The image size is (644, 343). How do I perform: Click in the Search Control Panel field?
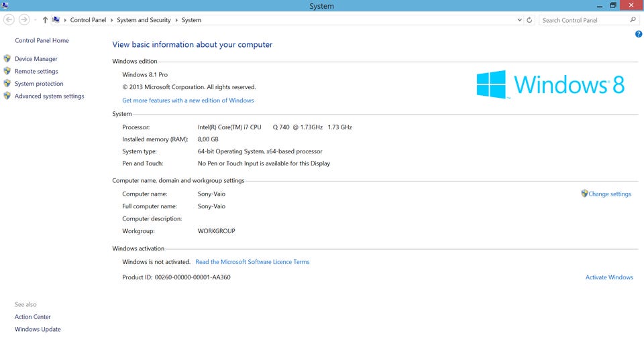click(582, 20)
